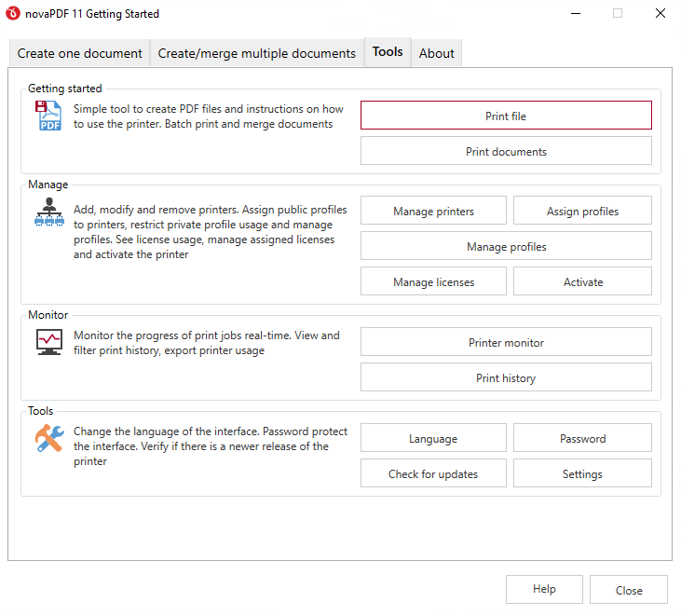Click the Monitor group label

48,315
